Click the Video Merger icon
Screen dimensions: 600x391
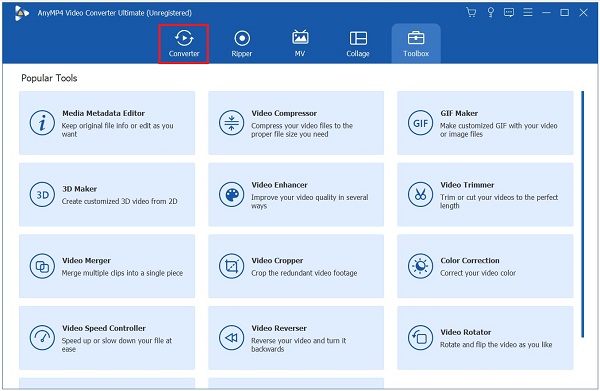pos(42,266)
